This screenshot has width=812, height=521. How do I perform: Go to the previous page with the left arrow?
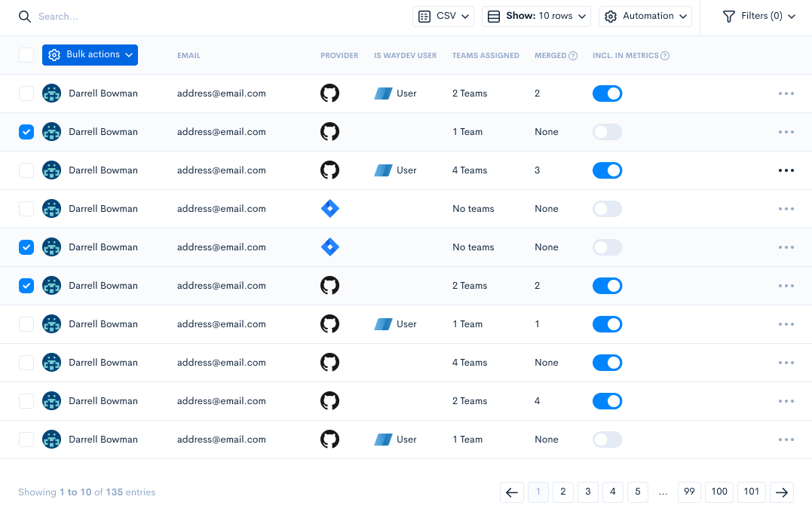tap(512, 492)
